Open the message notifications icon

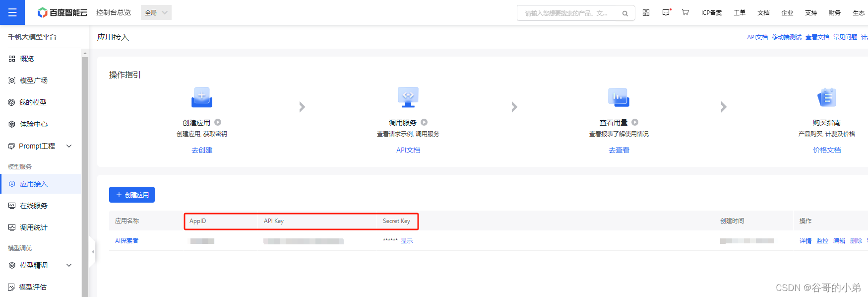point(666,12)
